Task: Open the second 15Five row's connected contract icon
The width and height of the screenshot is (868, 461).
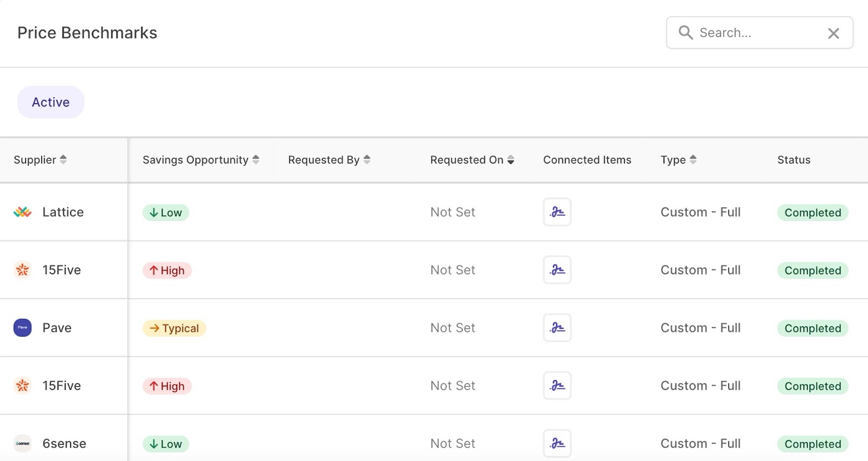Action: [x=557, y=386]
